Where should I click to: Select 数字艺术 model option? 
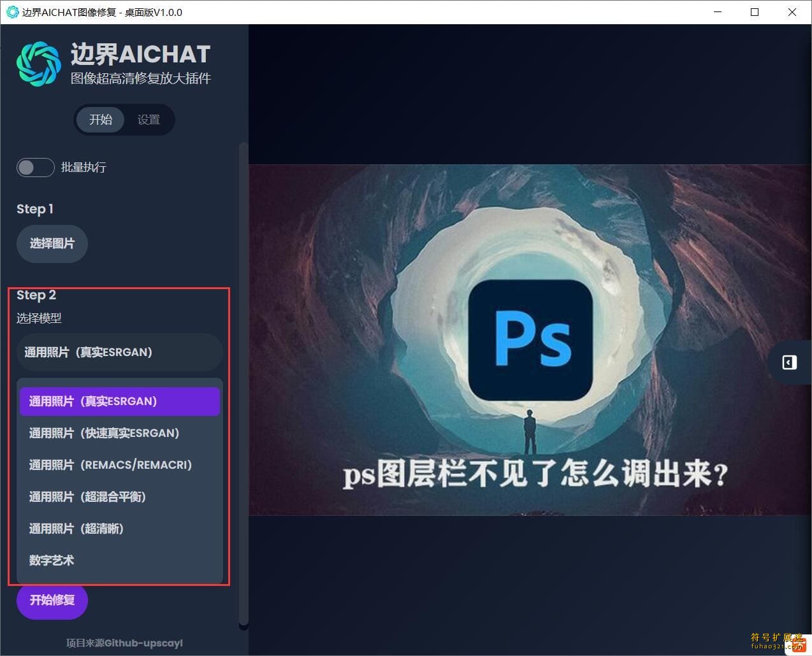click(x=120, y=560)
